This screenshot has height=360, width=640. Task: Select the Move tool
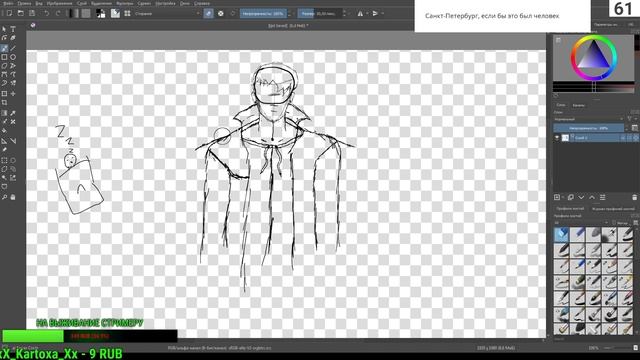[x=13, y=93]
